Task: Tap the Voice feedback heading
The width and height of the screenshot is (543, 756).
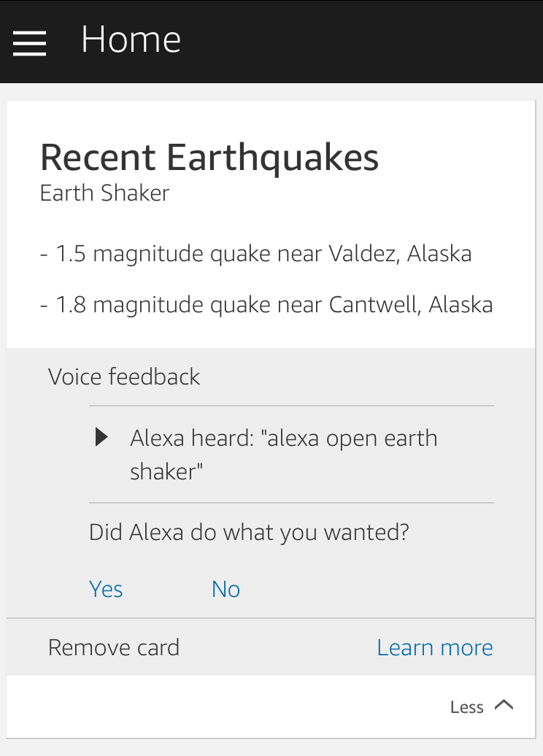Action: pyautogui.click(x=124, y=377)
